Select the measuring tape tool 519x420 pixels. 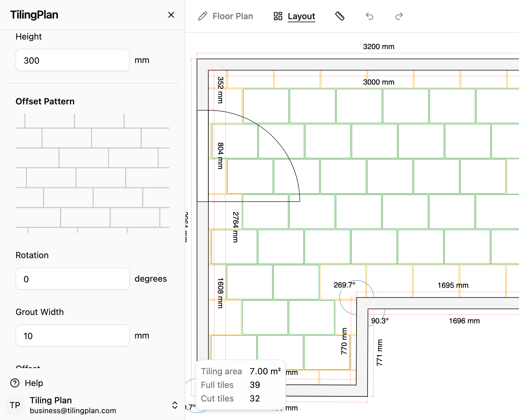pyautogui.click(x=340, y=16)
